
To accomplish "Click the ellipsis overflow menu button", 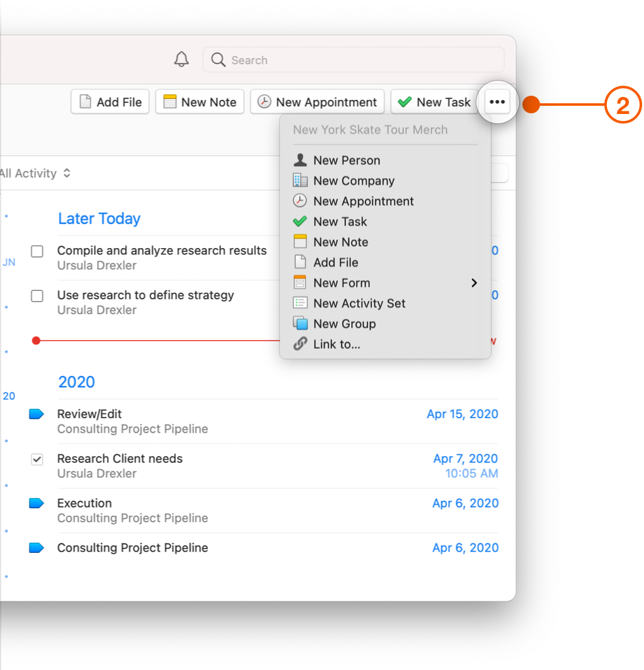I will [497, 101].
